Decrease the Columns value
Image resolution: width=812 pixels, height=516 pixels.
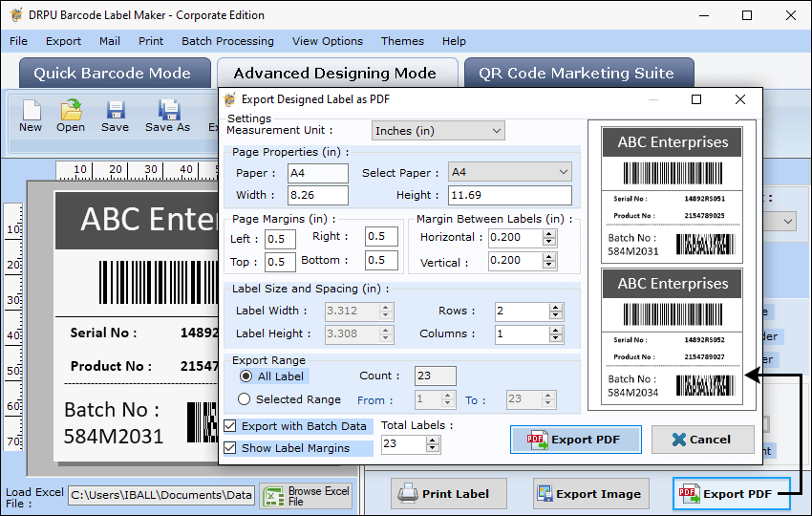(x=556, y=338)
